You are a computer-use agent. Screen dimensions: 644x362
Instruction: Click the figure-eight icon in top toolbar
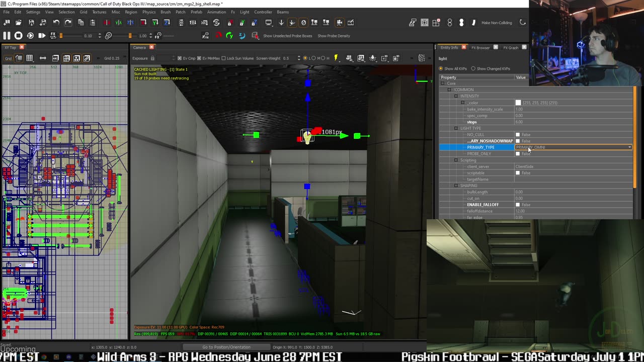[x=449, y=23]
